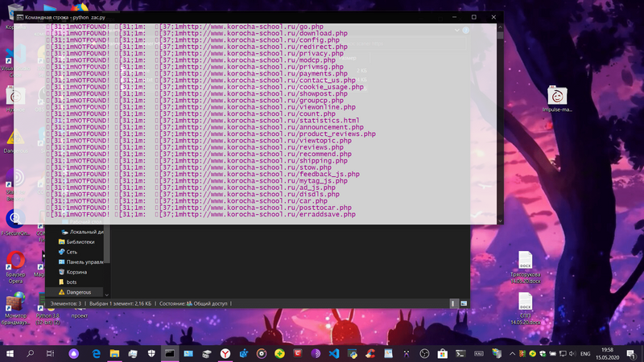Open Visual Studio Code from taskbar
644x362 pixels.
click(x=333, y=353)
